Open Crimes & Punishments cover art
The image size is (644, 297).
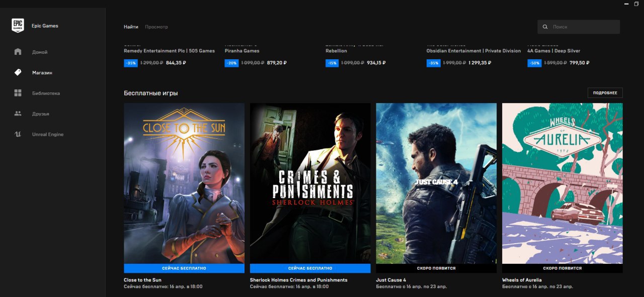point(310,183)
